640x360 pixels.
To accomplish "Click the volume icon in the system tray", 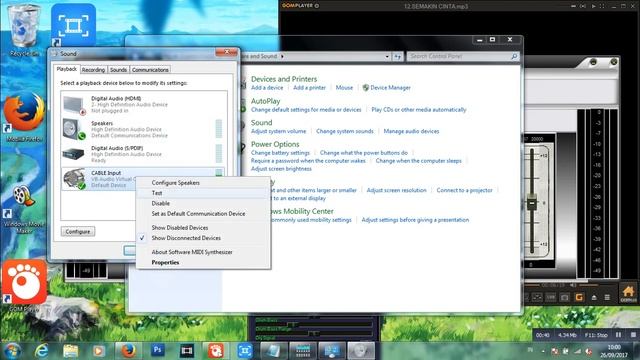I will tap(588, 351).
